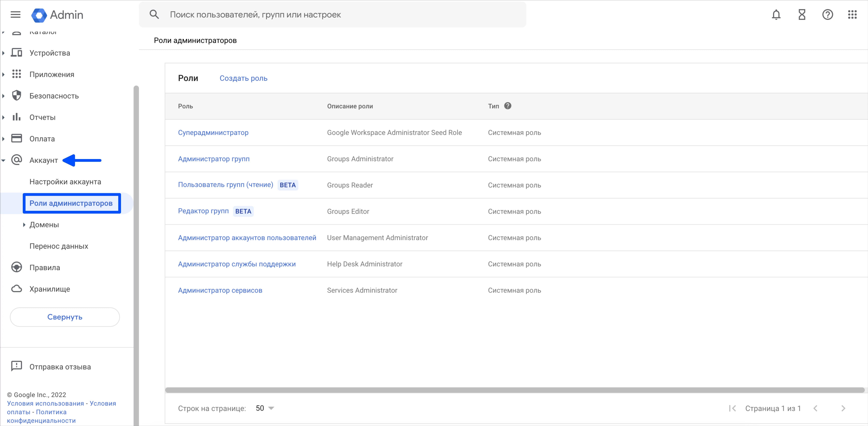This screenshot has width=868, height=426.
Task: Open the rows per page dropdown
Action: point(265,408)
